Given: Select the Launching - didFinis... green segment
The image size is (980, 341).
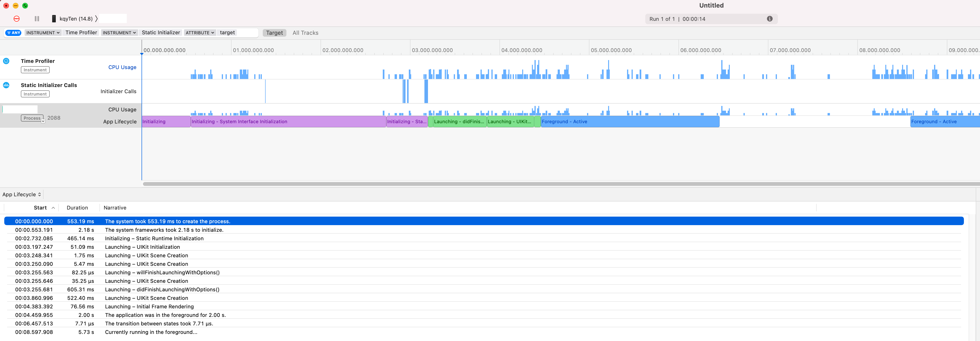Looking at the screenshot, I should 459,122.
